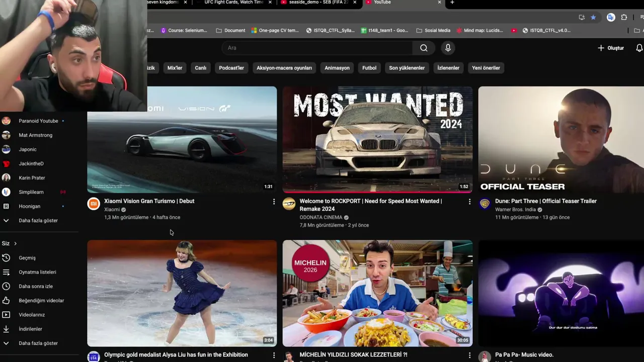Screen dimensions: 644x362
Task: Start voice search with the microphone icon
Action: click(448, 48)
